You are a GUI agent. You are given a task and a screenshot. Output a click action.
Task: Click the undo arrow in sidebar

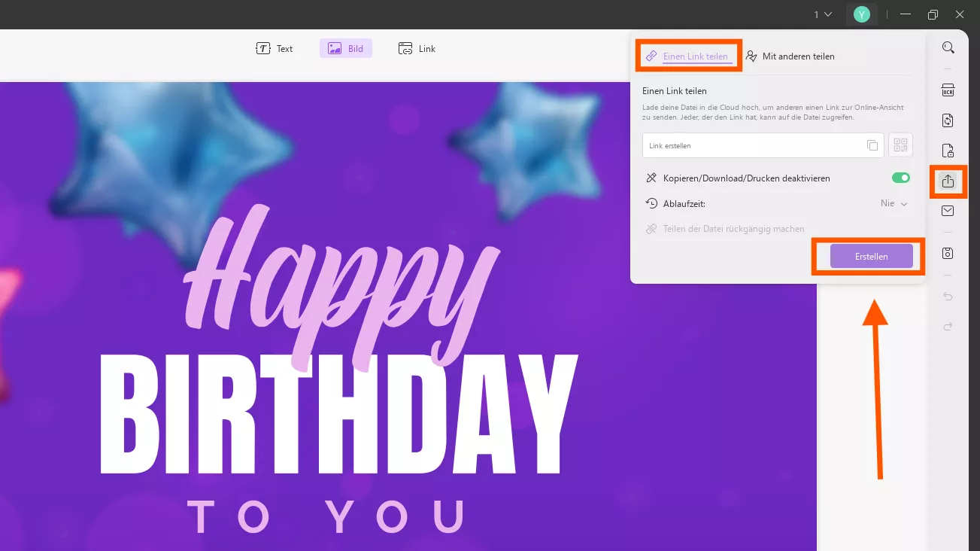coord(948,297)
